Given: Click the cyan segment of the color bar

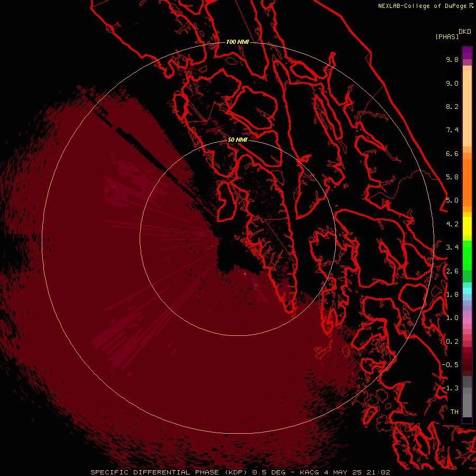Looking at the screenshot, I should (x=467, y=290).
